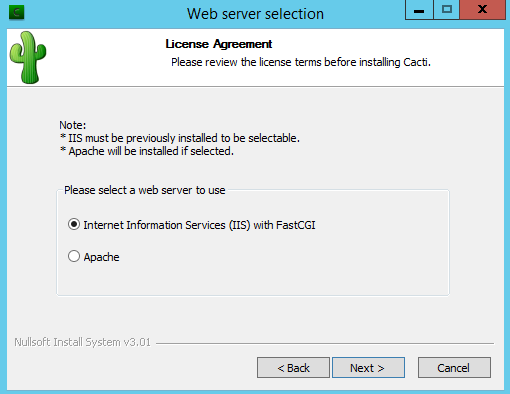The width and height of the screenshot is (510, 394).
Task: Minimize the Web server selection window
Action: 419,10
